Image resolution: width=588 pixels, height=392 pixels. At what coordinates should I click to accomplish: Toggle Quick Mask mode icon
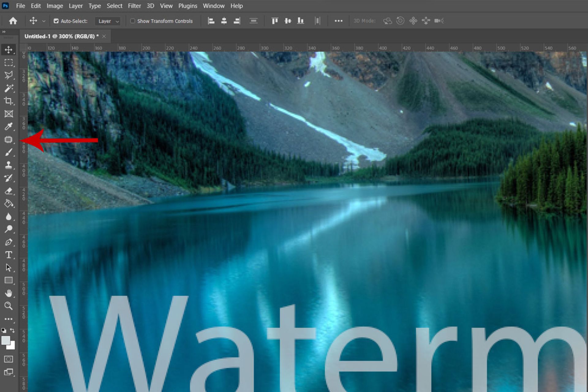(9, 359)
